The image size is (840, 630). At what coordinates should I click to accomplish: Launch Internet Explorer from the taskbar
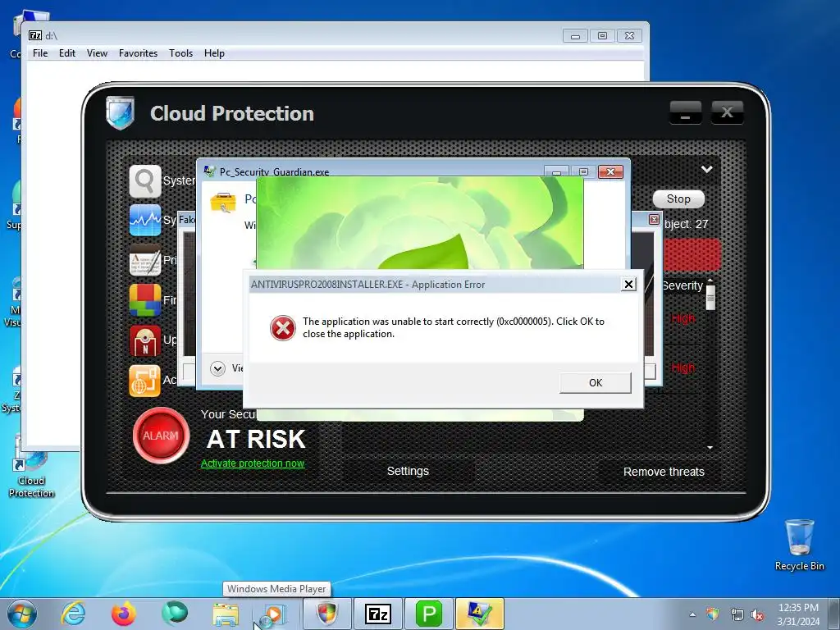pos(73,614)
